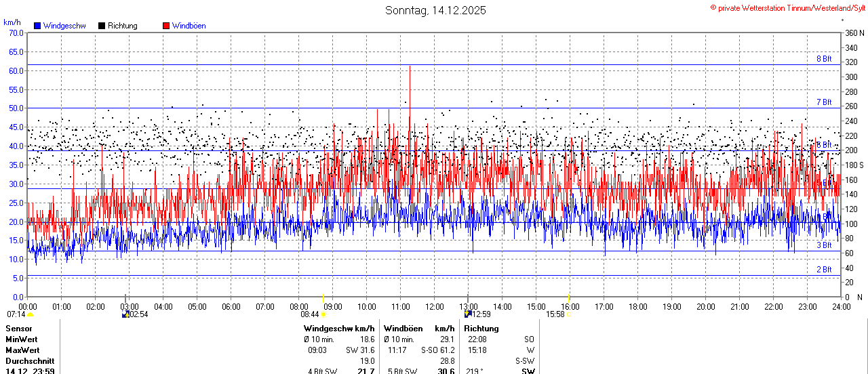Screen dimensions: 868x374
Task: Click the 18:00 tick on the time axis
Action: click(x=638, y=306)
